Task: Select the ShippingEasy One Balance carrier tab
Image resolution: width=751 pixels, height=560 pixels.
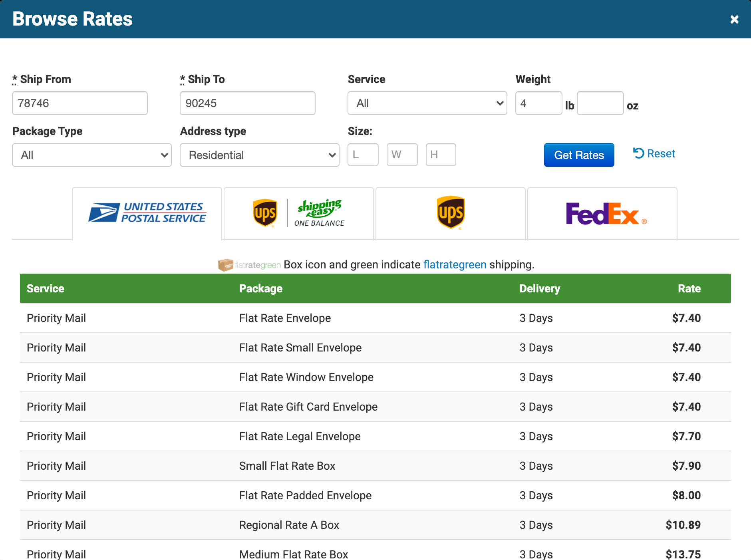Action: point(298,212)
